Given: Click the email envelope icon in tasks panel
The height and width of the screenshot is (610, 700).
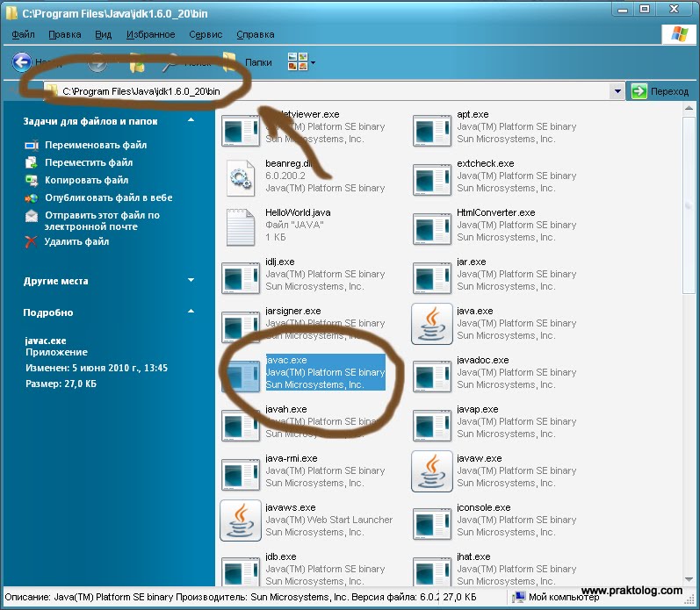Looking at the screenshot, I should pos(32,216).
